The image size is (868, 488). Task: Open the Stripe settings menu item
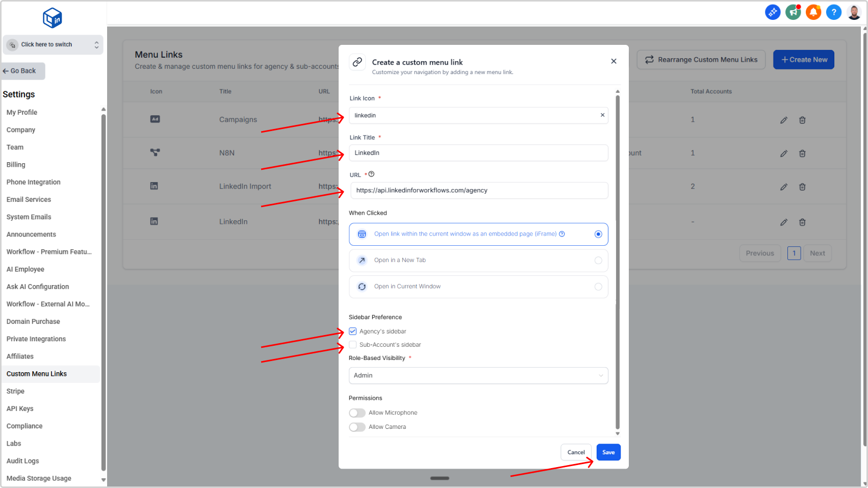point(15,391)
